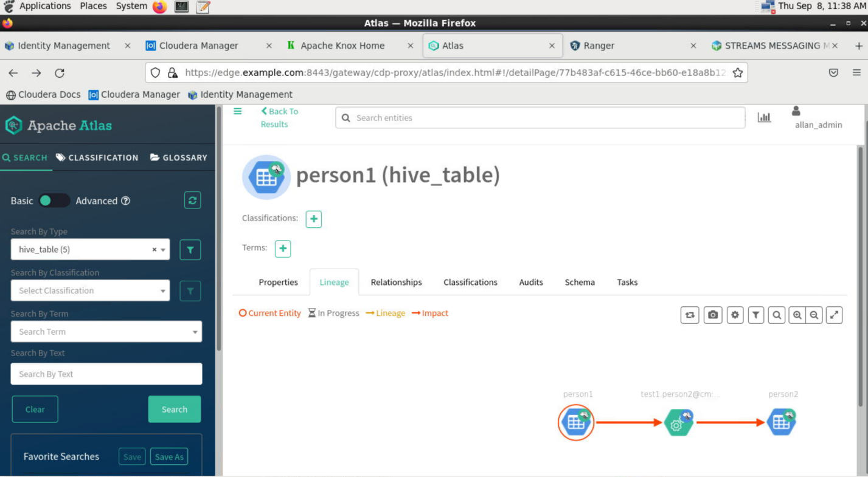Viewport: 868px width, 477px height.
Task: Open Identity Management bookmark
Action: 240,95
